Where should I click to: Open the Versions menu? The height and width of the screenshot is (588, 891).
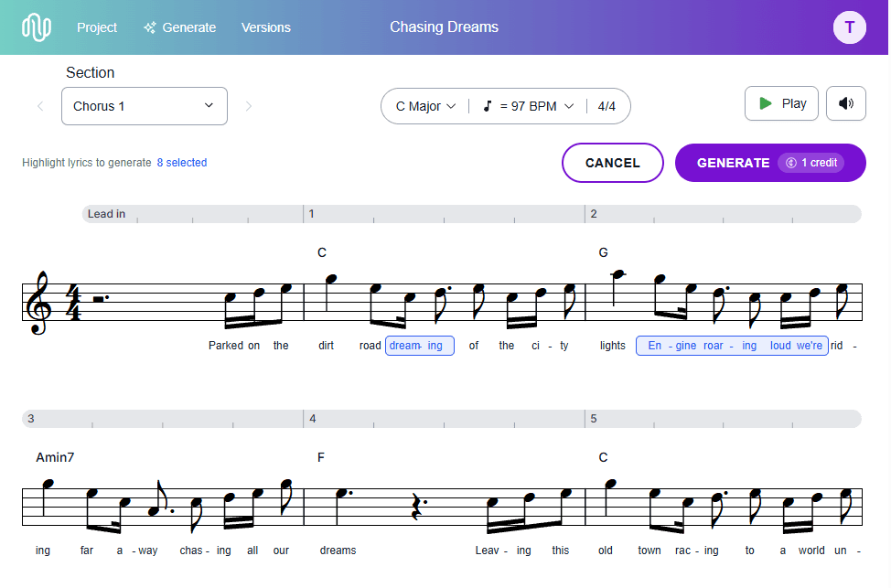266,27
